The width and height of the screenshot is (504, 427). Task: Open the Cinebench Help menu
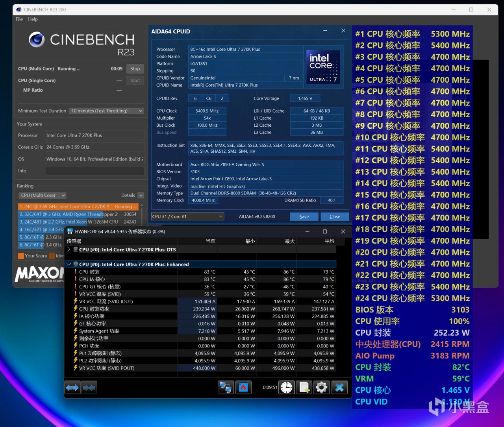[x=33, y=19]
